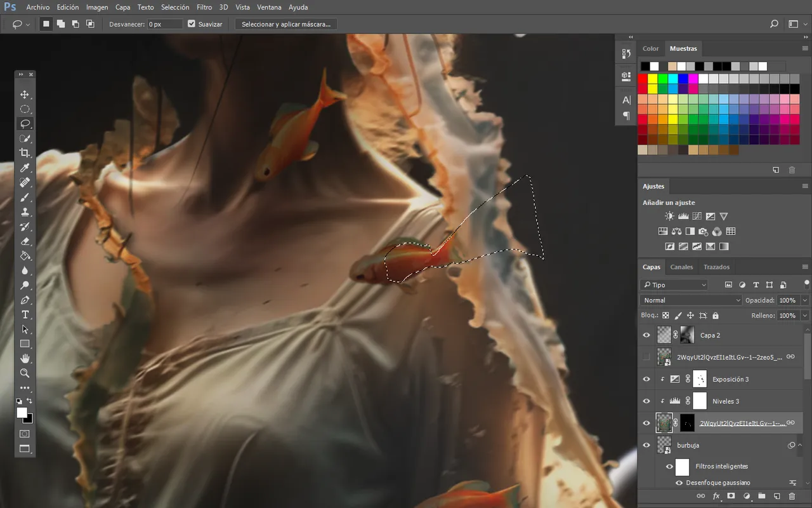This screenshot has height=508, width=812.
Task: Select the Spot Healing Brush tool
Action: 25,183
